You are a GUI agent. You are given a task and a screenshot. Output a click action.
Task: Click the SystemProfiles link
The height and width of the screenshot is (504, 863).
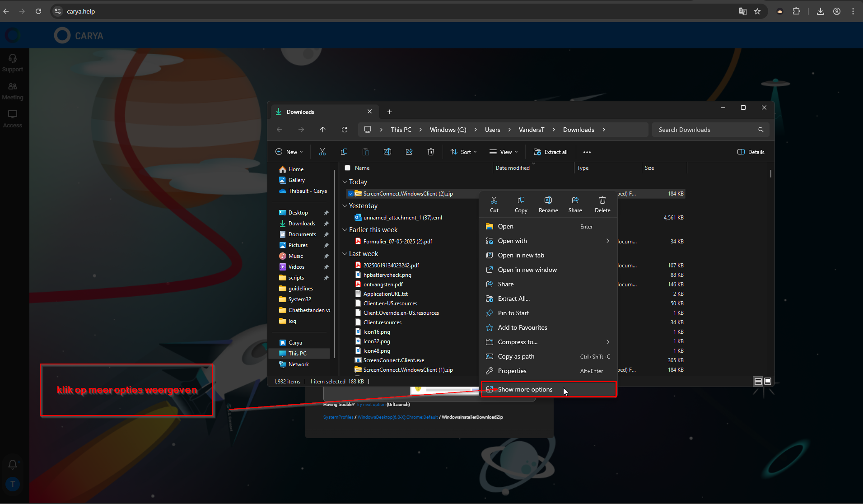click(x=338, y=417)
